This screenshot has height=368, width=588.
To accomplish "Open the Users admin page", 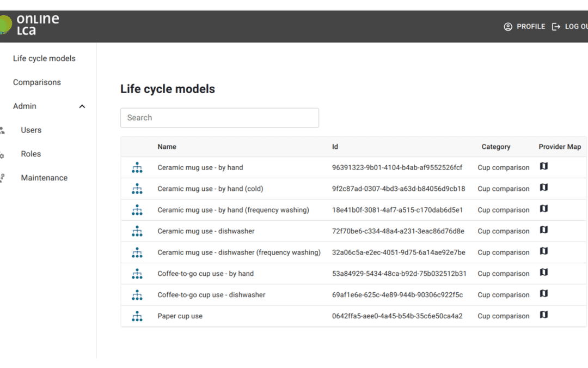I will click(x=31, y=130).
